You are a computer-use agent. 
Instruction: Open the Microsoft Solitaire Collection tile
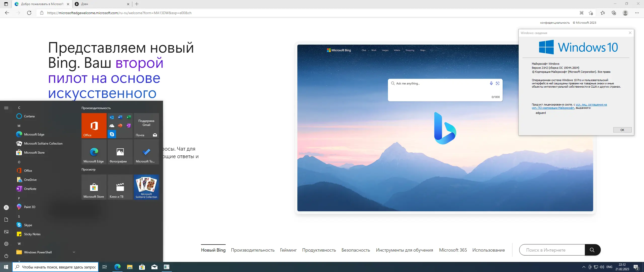[146, 187]
